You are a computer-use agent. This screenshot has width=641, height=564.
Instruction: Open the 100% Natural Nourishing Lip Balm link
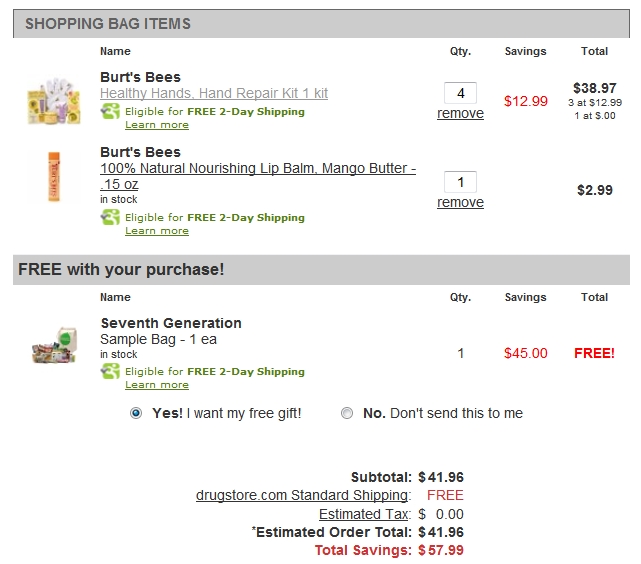tap(258, 169)
